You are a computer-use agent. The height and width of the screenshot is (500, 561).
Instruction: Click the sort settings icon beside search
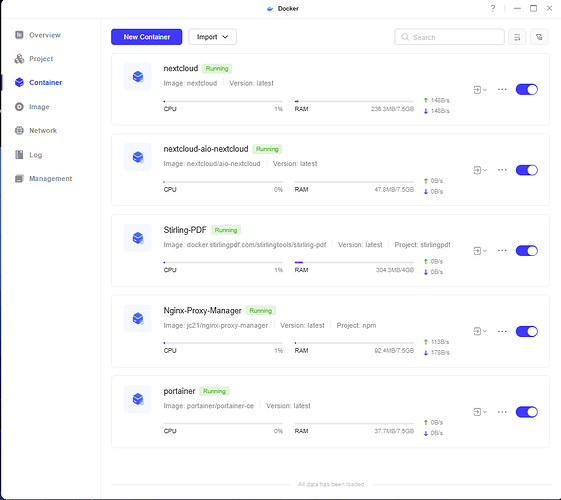point(517,37)
